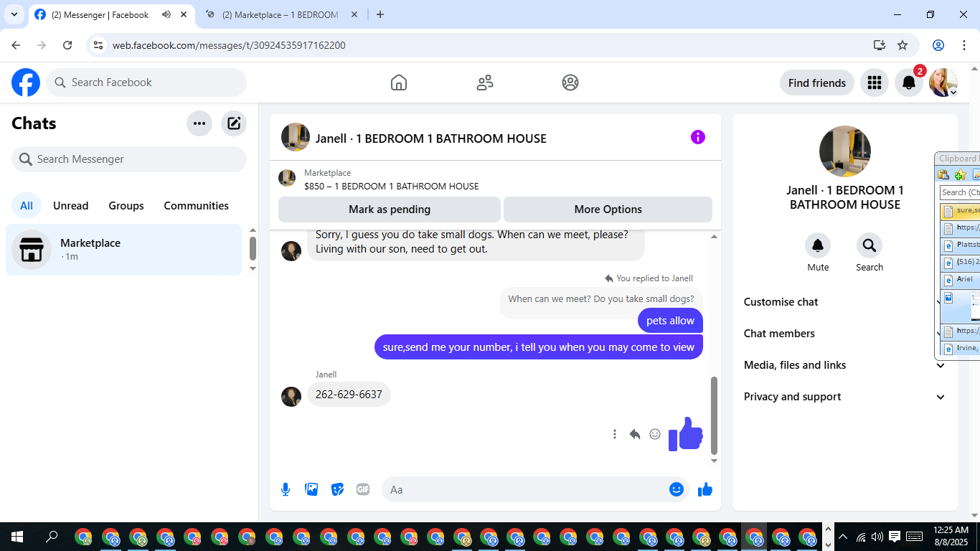
Task: Click the phone number 262-629-6637 message
Action: tap(349, 395)
